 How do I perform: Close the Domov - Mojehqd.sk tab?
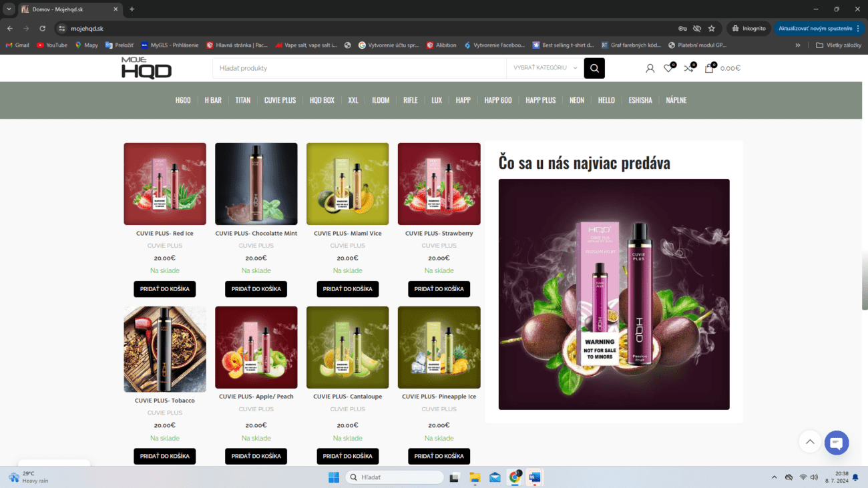tap(116, 9)
